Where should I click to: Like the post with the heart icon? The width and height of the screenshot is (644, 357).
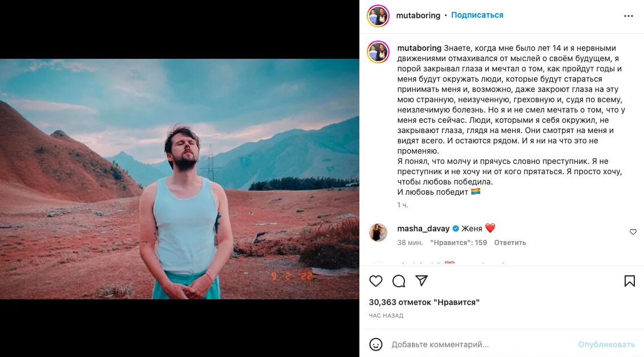[376, 281]
